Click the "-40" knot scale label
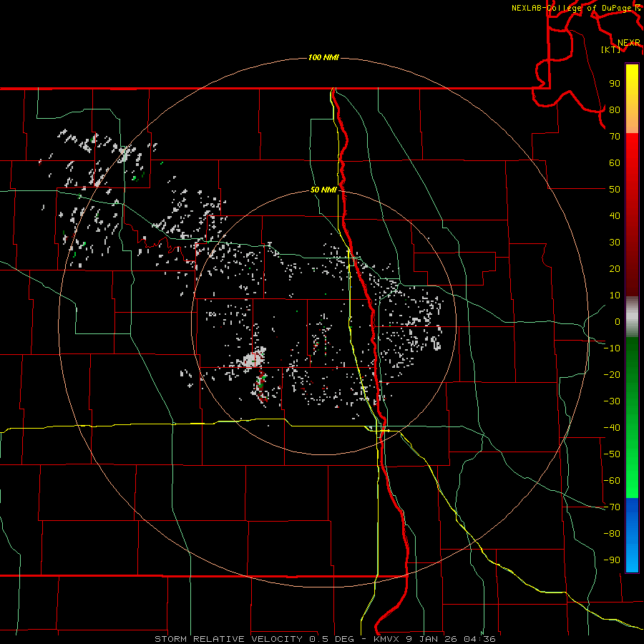 pos(612,428)
